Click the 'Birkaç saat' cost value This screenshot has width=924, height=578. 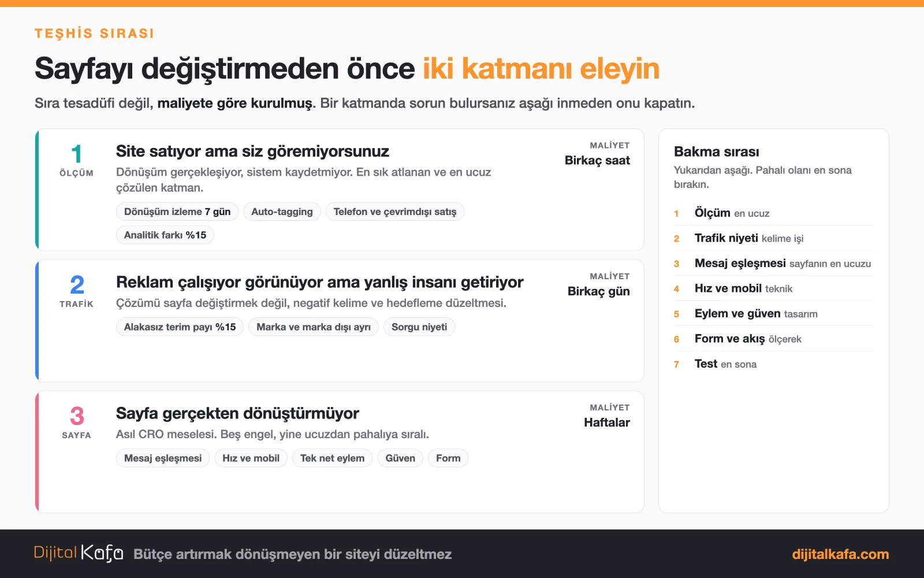click(597, 161)
